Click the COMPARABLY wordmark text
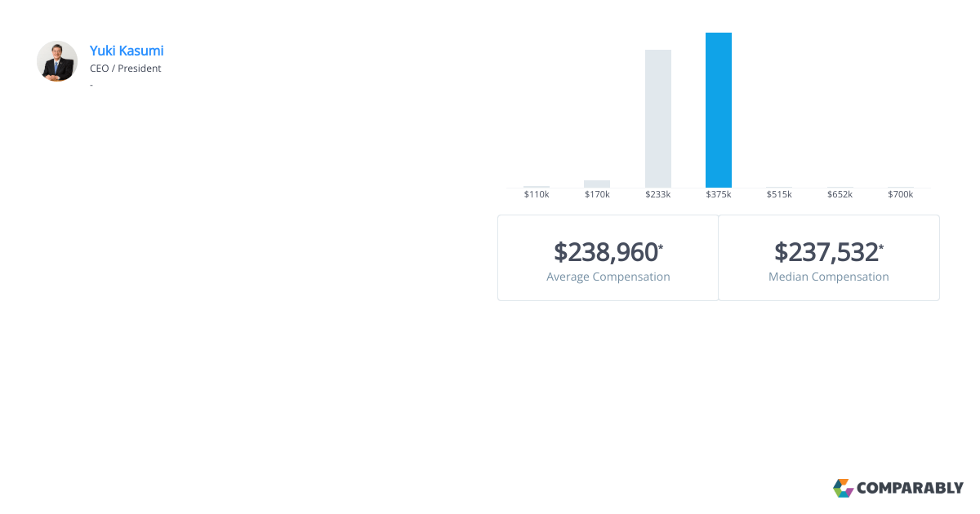The height and width of the screenshot is (514, 980). pos(911,489)
